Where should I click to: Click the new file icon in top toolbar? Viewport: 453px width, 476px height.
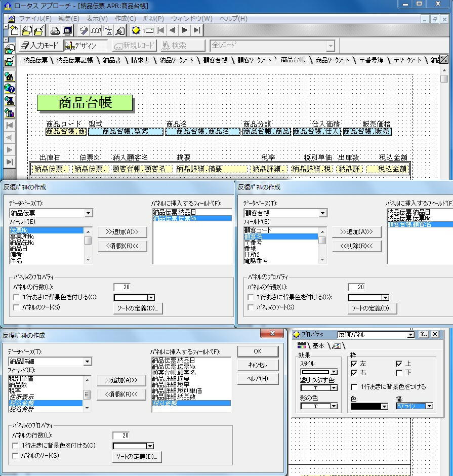[13, 30]
